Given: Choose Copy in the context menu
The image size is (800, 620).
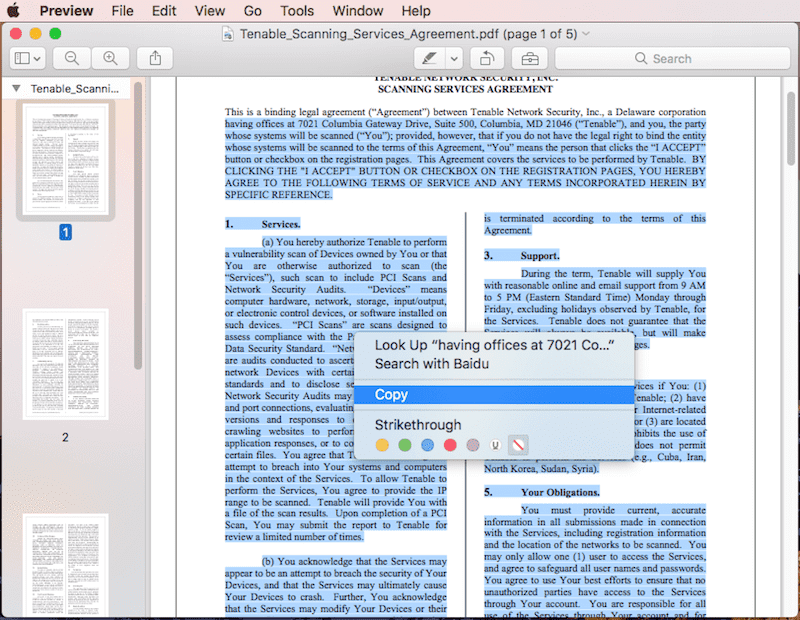Looking at the screenshot, I should point(494,395).
